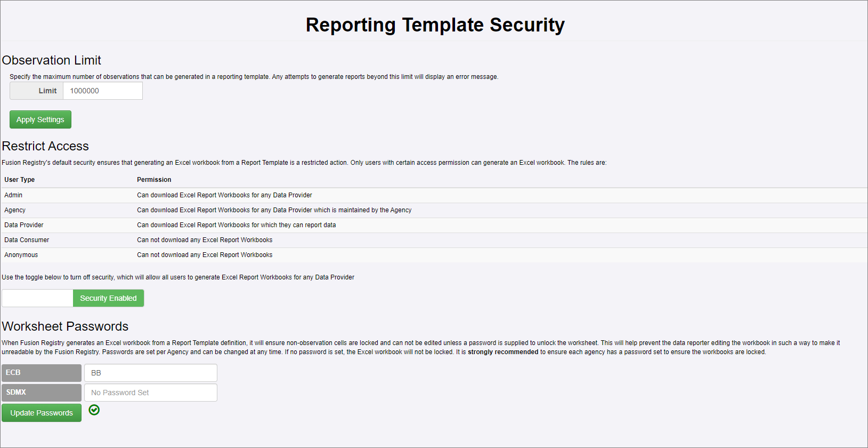Click the Permission column header
Viewport: 868px width, 448px height.
pos(154,180)
